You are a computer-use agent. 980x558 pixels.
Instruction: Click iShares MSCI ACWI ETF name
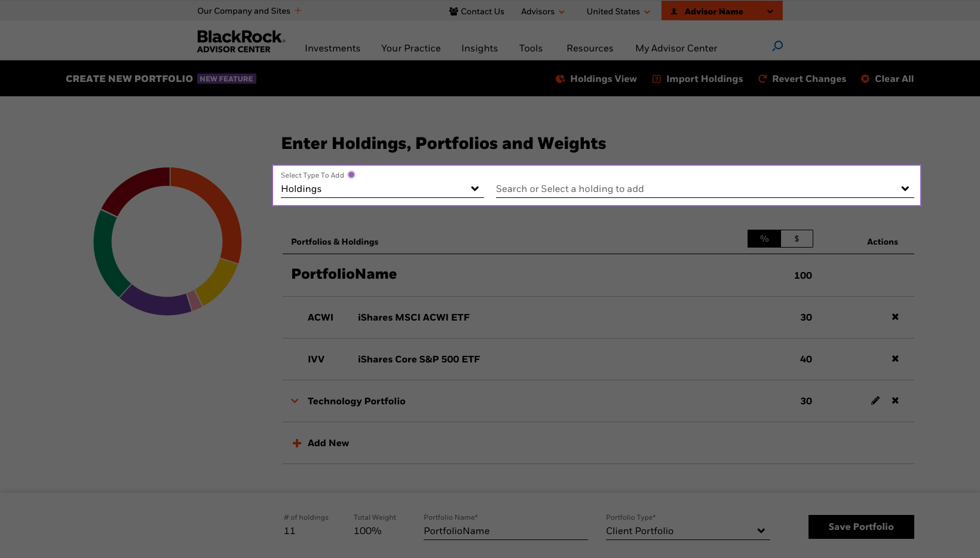click(x=414, y=318)
